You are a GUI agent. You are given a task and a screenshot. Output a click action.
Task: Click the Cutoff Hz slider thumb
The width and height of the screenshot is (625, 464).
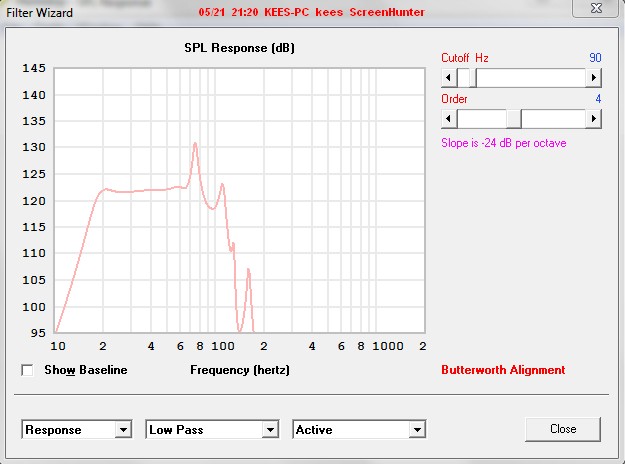[473, 77]
